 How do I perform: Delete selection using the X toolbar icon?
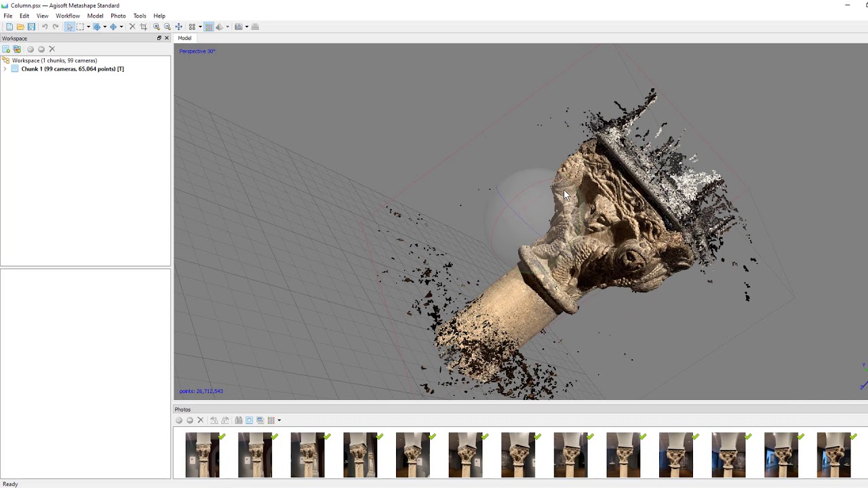coord(132,27)
